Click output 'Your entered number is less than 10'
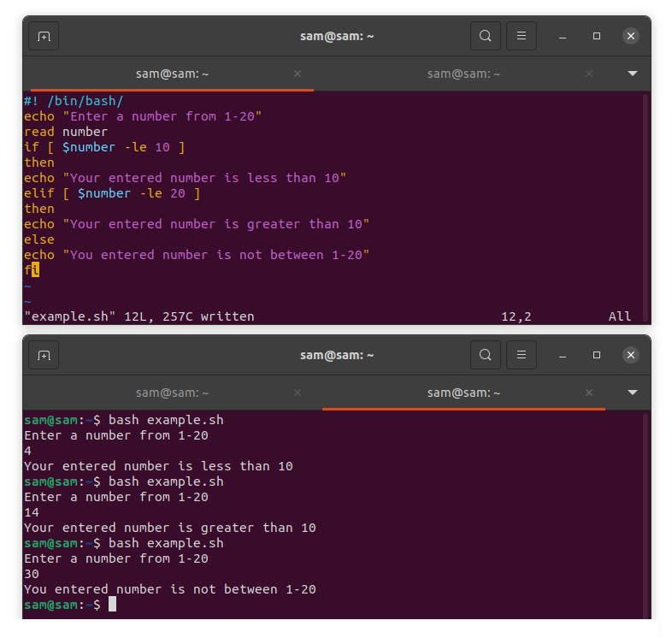Image resolution: width=672 pixels, height=638 pixels. [158, 466]
